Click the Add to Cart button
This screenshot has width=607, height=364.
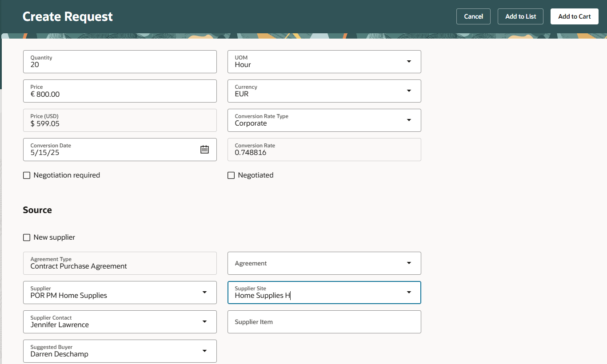tap(574, 16)
